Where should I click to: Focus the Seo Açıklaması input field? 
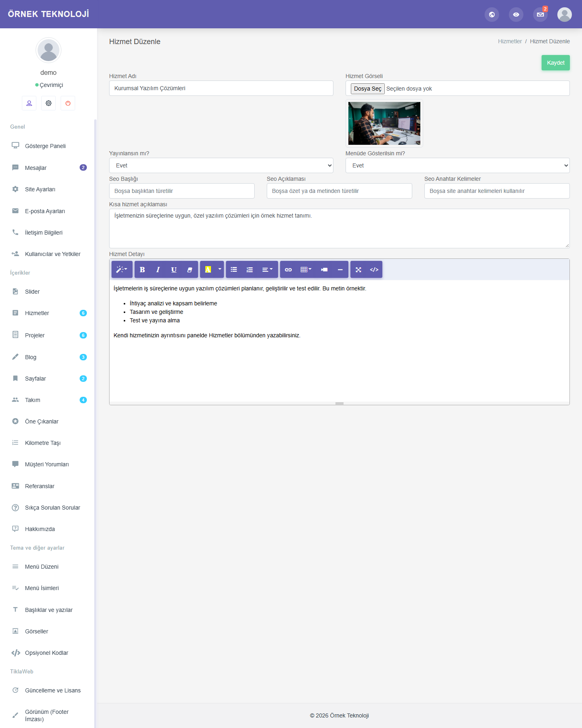(339, 191)
